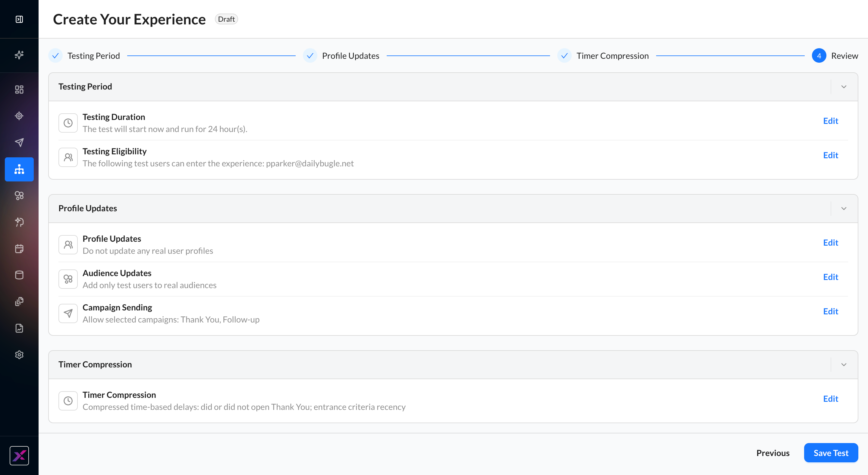Image resolution: width=868 pixels, height=475 pixels.
Task: Open the audiences circles icon in sidebar
Action: [x=19, y=195]
